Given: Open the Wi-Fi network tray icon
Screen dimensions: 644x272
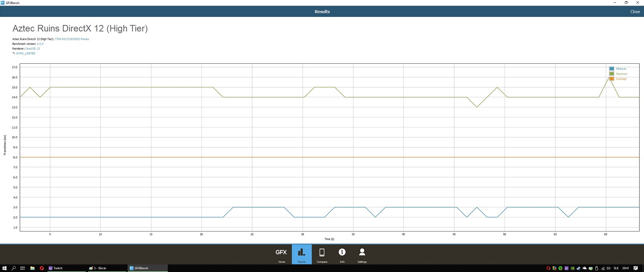Looking at the screenshot, I should click(x=603, y=268).
